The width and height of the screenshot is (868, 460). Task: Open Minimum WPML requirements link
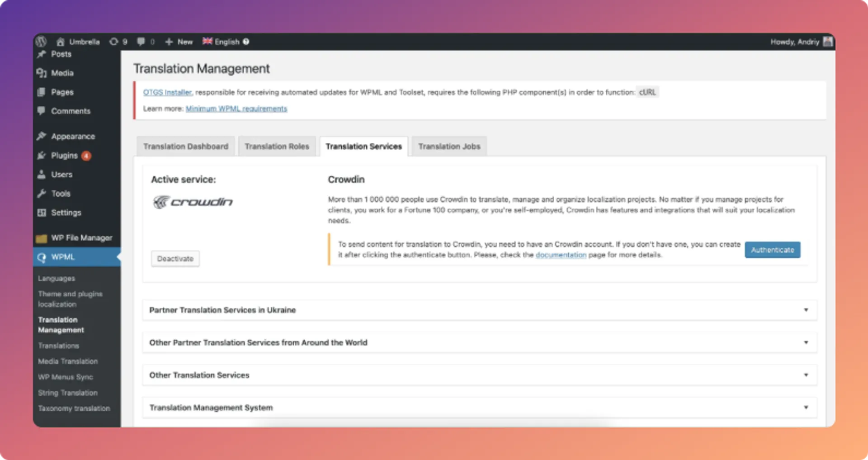point(236,109)
